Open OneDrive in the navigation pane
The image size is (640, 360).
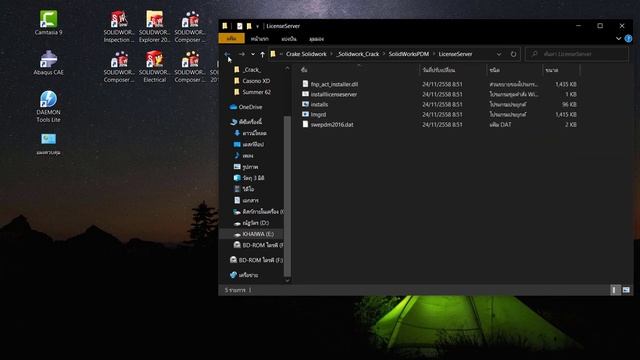click(246, 107)
